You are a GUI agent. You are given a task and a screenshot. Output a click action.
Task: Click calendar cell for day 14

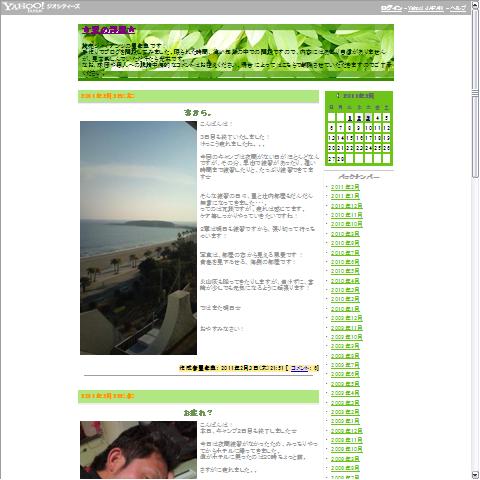point(340,138)
